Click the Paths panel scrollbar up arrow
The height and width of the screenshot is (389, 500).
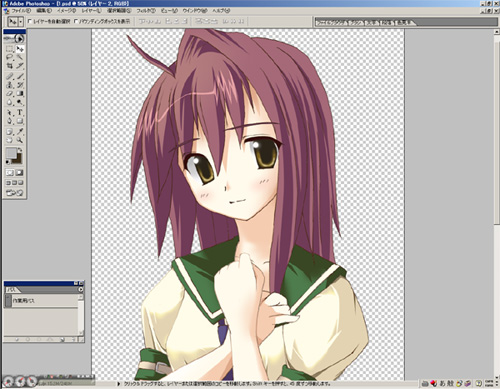point(81,297)
